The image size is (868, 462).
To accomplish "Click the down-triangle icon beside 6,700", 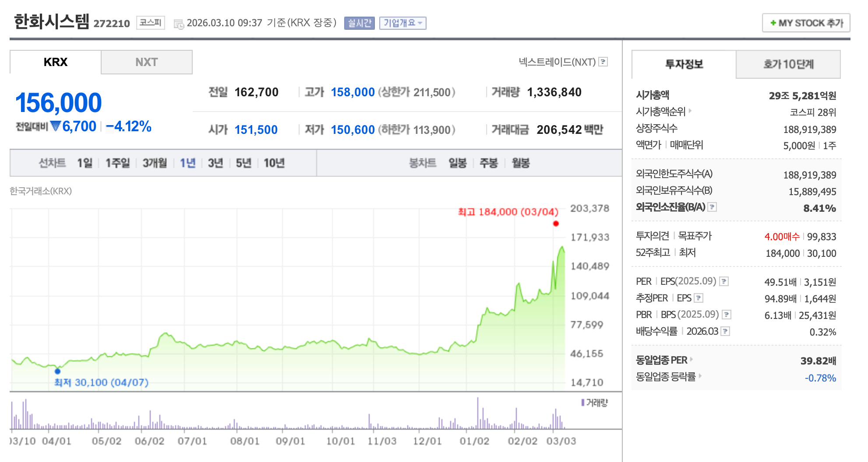I will click(55, 126).
